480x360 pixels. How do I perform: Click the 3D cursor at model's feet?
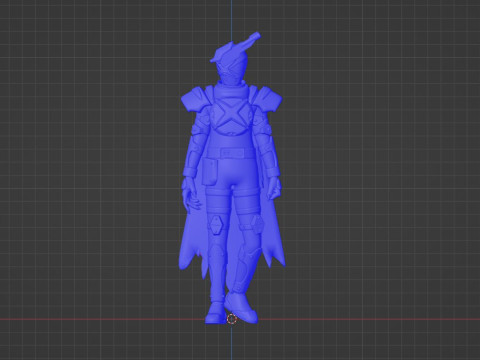tap(232, 319)
